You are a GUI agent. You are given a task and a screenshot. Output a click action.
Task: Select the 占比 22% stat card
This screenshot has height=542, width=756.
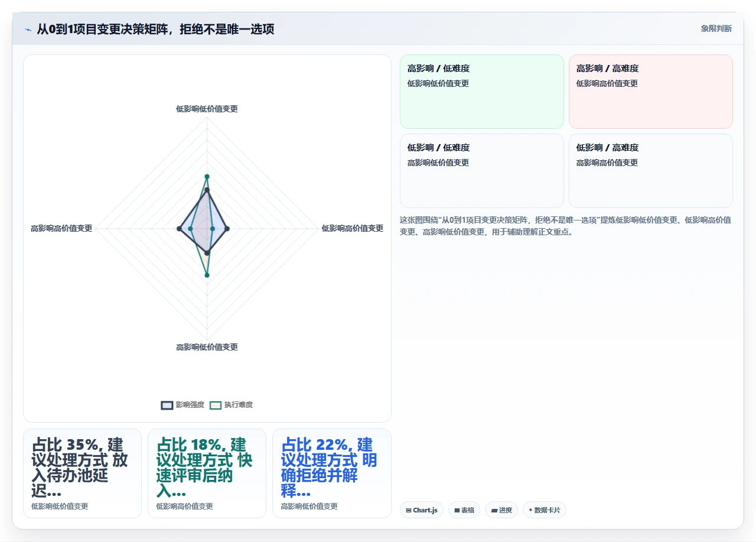pyautogui.click(x=331, y=473)
